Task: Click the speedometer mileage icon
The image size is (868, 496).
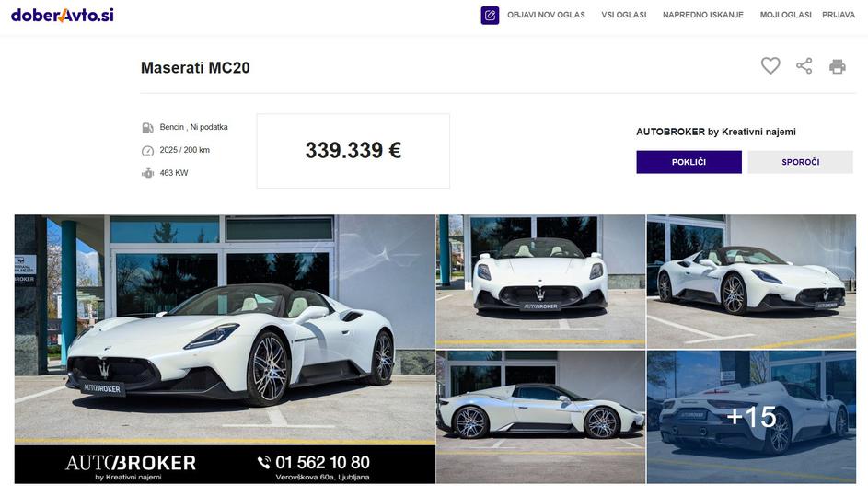Action: tap(147, 151)
